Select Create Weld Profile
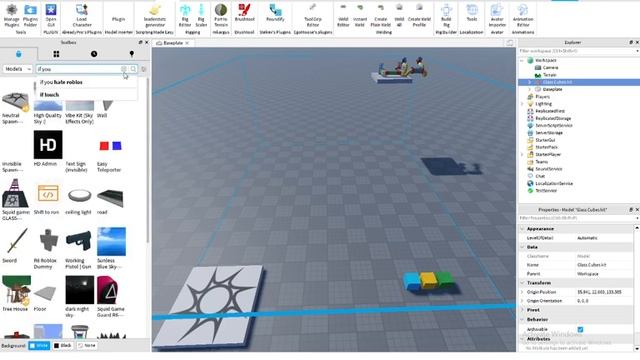 click(x=419, y=16)
